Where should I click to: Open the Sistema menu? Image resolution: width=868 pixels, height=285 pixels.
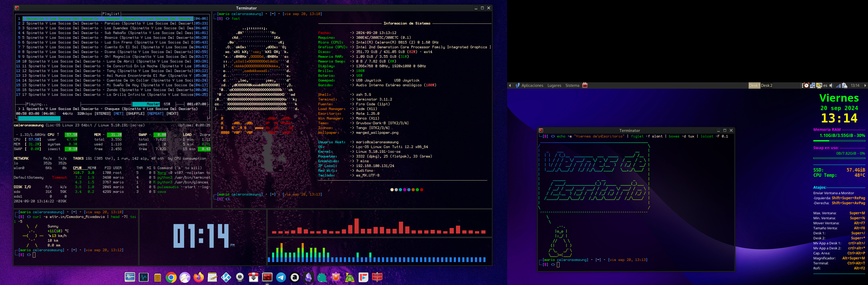(572, 85)
